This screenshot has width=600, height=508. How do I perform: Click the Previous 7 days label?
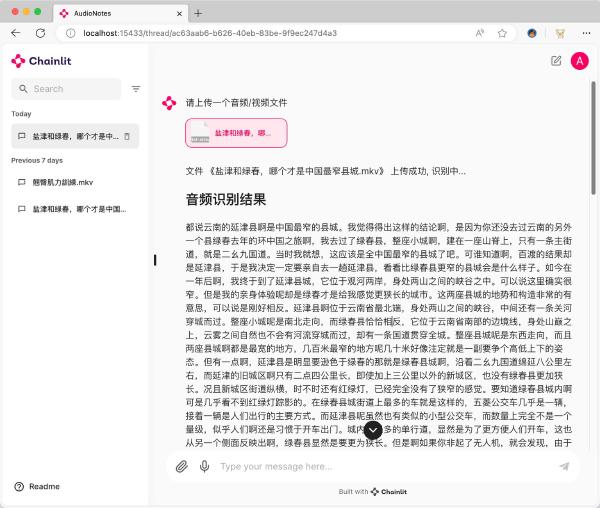click(37, 160)
